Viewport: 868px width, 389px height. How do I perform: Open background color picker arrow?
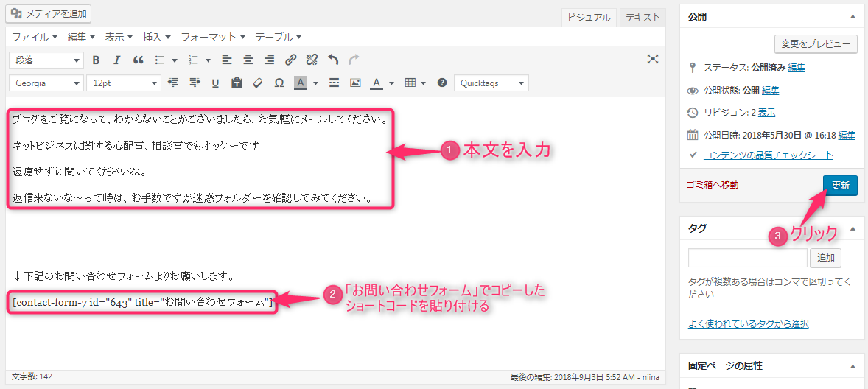tap(316, 83)
